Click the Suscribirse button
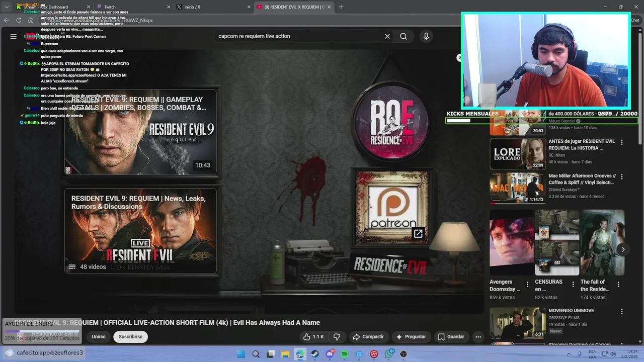 (130, 337)
